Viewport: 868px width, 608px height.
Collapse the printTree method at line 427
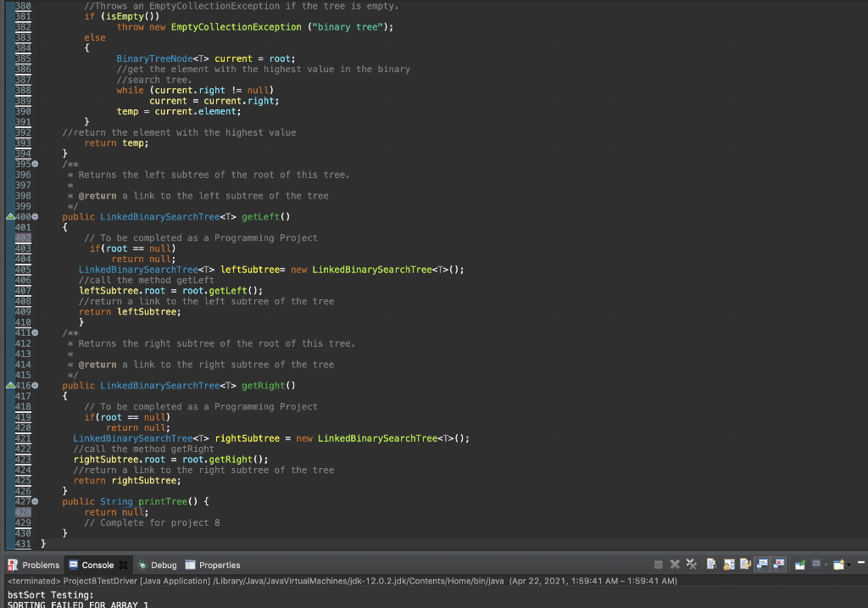pyautogui.click(x=35, y=501)
